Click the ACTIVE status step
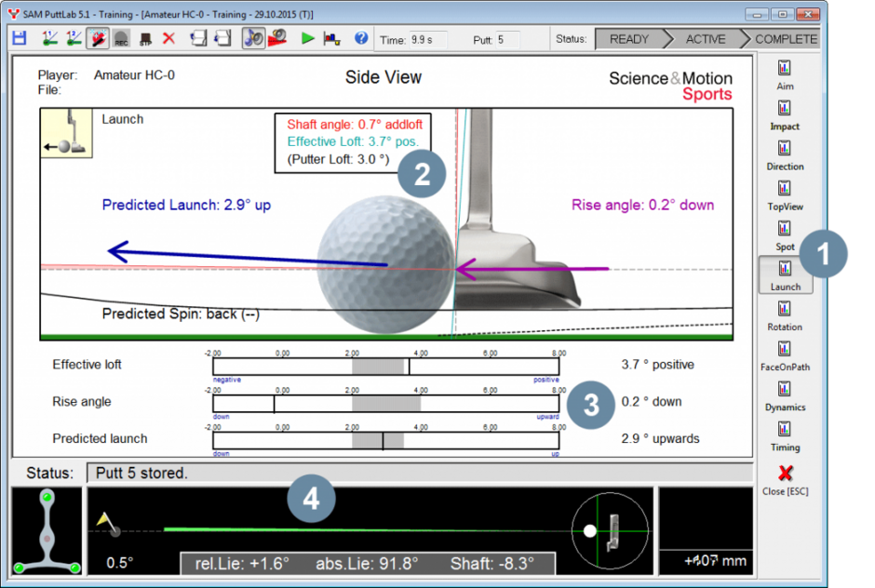 click(x=706, y=39)
